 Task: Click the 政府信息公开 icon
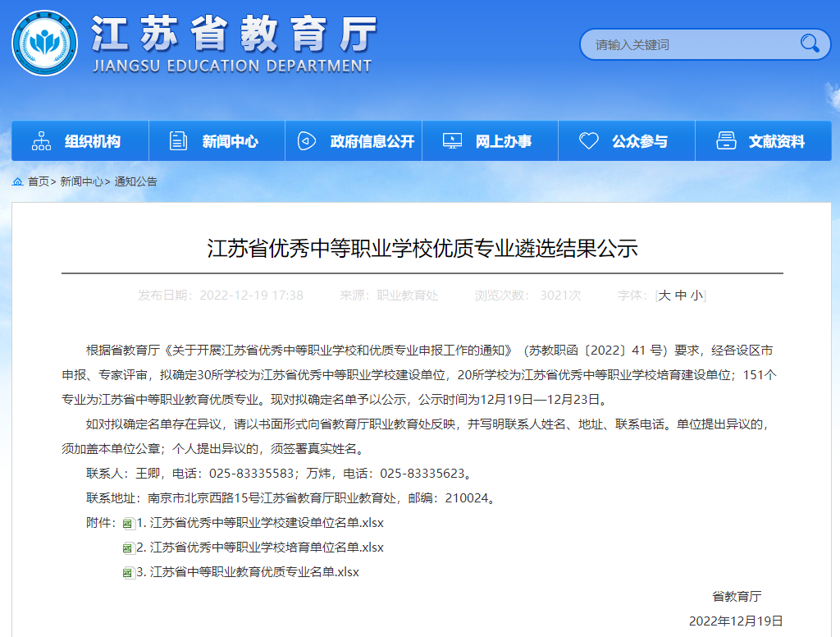pyautogui.click(x=307, y=141)
